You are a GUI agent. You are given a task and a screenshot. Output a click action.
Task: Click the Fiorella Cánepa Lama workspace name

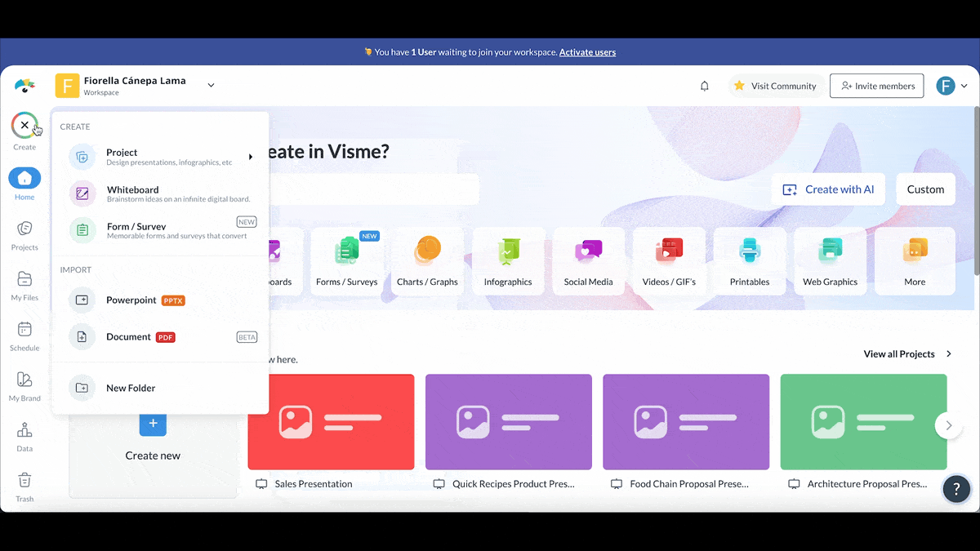click(x=135, y=81)
